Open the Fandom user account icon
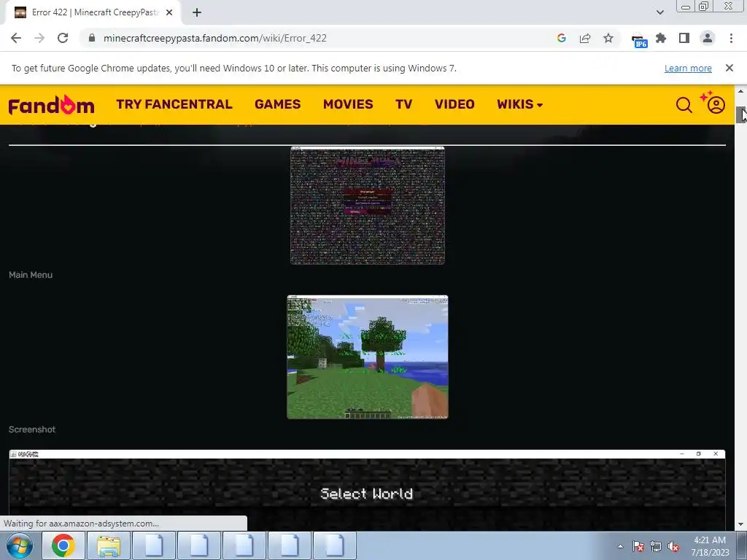 point(716,105)
